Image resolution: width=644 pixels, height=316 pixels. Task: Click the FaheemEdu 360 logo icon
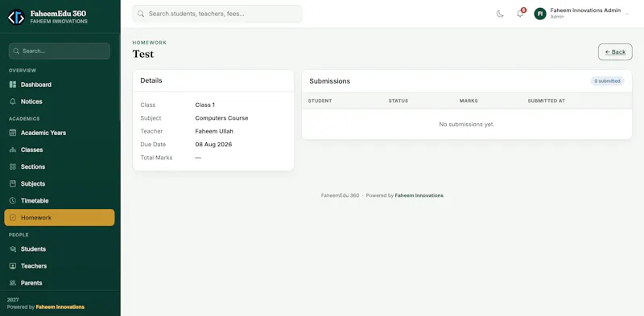pos(16,17)
